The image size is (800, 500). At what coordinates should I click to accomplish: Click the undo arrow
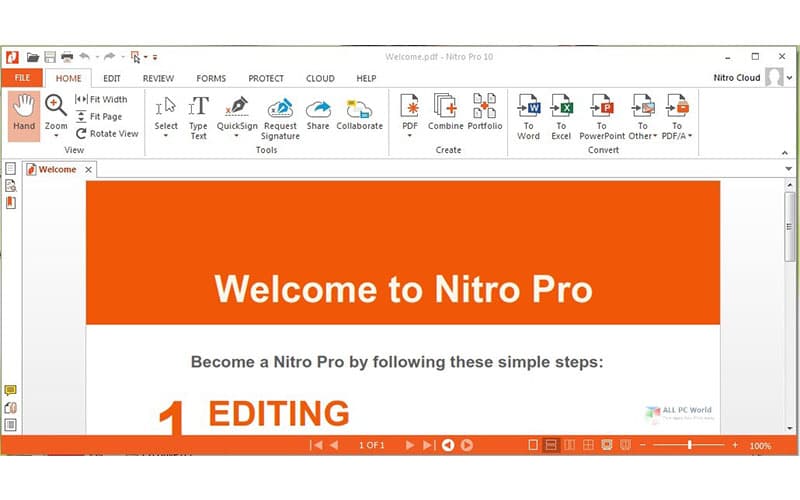click(x=85, y=57)
